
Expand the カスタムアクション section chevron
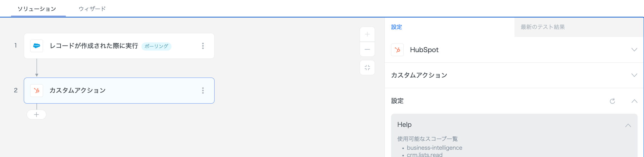[634, 75]
